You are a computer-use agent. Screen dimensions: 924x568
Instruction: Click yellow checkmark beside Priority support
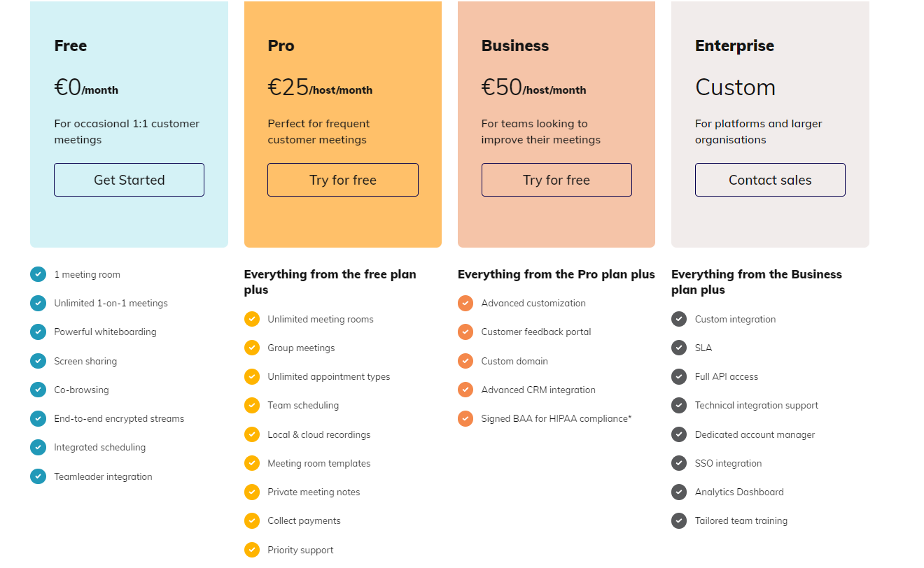[252, 550]
